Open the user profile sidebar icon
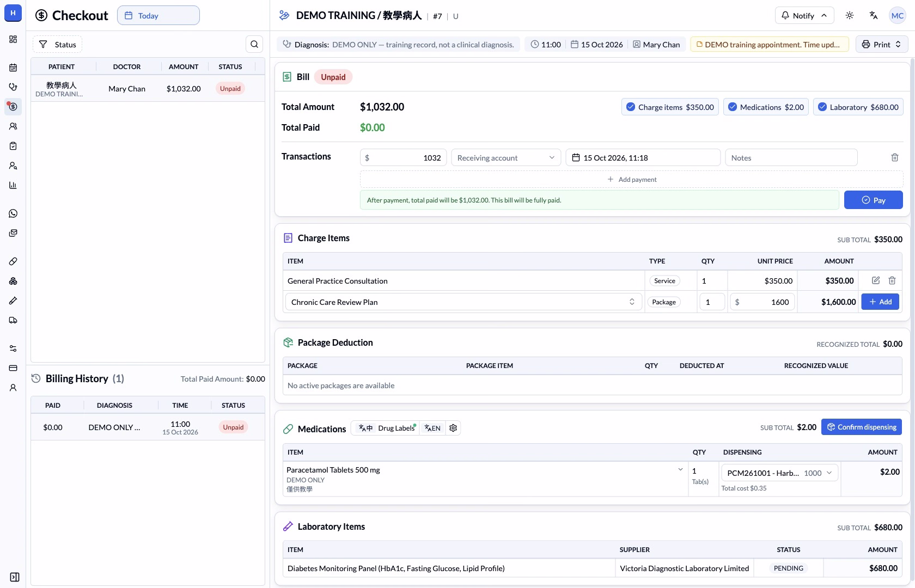The width and height of the screenshot is (915, 588). coord(13,388)
